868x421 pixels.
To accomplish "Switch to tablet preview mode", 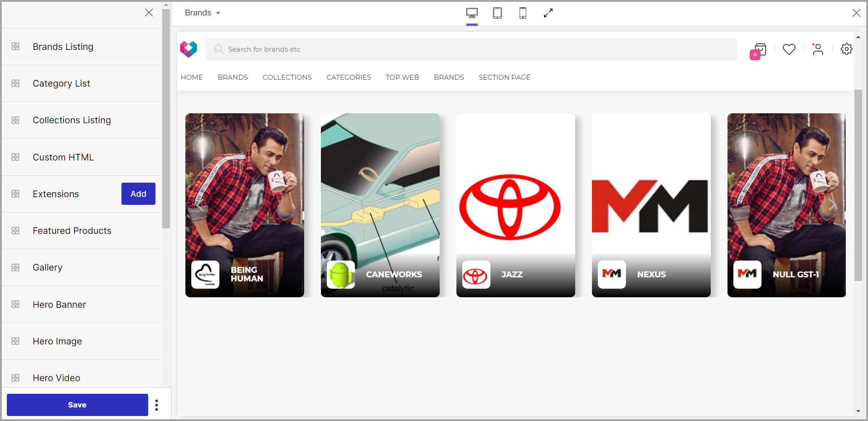I will click(x=497, y=13).
